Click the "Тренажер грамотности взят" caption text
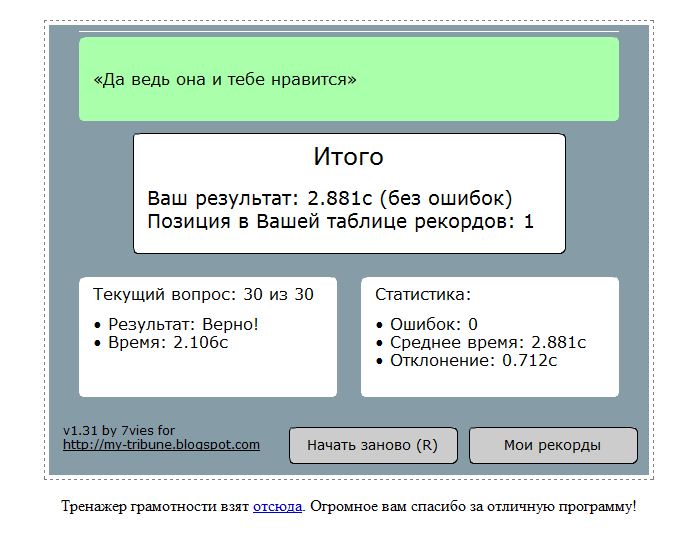 (155, 506)
